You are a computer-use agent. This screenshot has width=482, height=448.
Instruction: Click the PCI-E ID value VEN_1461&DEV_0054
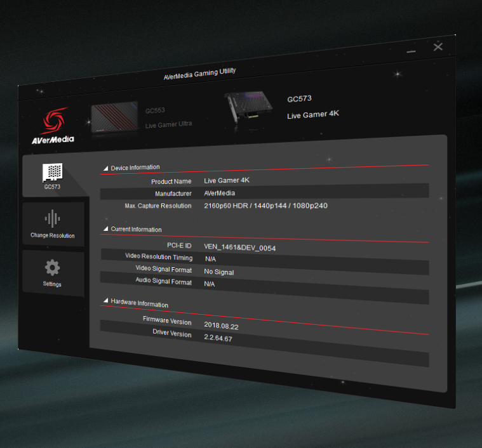coord(239,247)
